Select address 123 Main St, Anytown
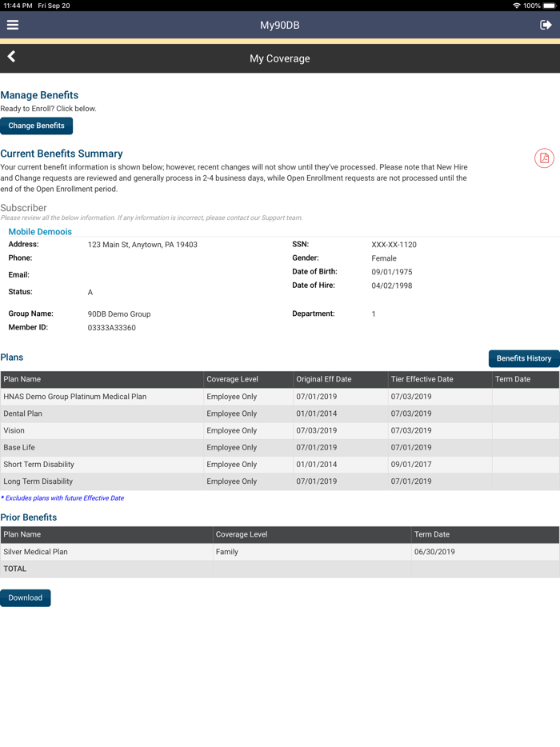Image resolution: width=560 pixels, height=747 pixels. point(142,245)
